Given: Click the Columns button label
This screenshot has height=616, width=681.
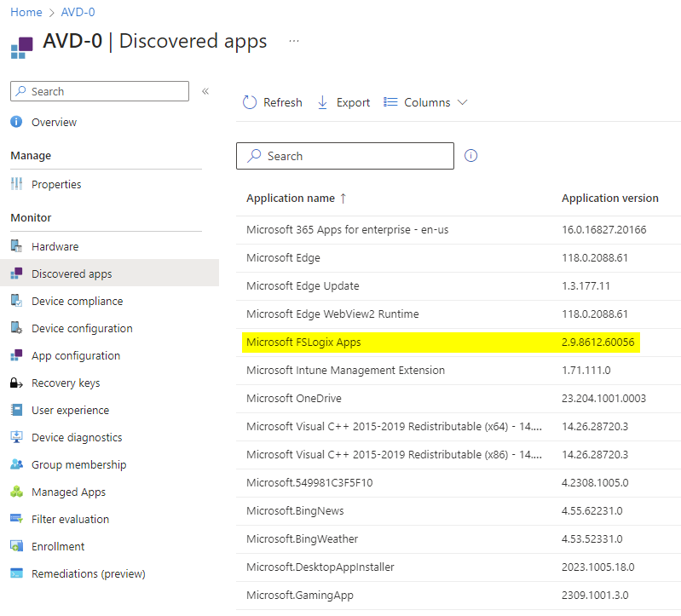Looking at the screenshot, I should click(427, 102).
